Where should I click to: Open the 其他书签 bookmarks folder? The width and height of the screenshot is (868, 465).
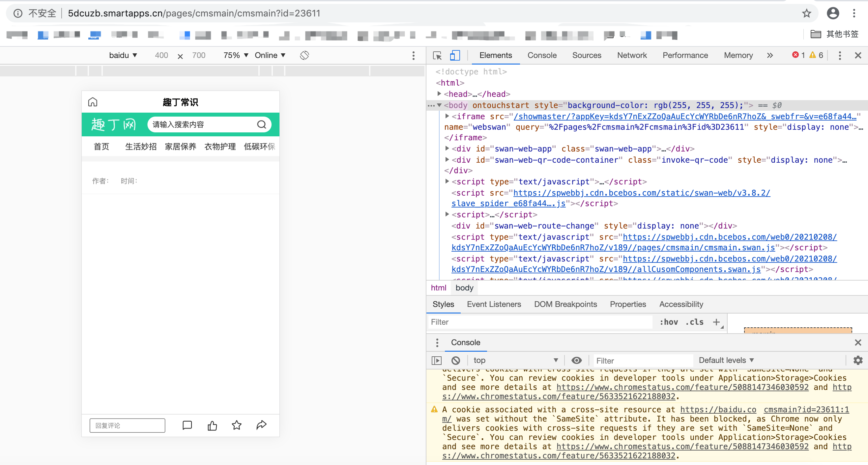(x=834, y=34)
